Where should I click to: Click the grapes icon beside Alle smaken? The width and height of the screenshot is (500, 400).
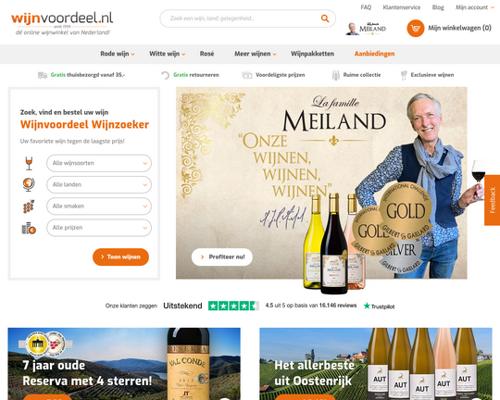pos(29,206)
